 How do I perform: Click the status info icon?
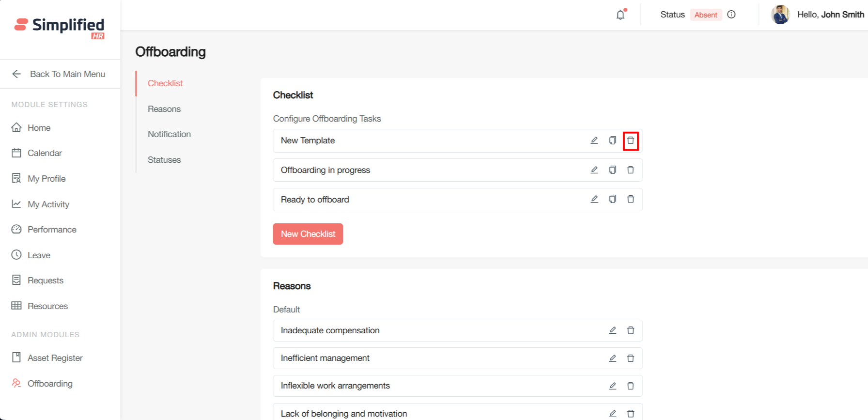(x=731, y=15)
